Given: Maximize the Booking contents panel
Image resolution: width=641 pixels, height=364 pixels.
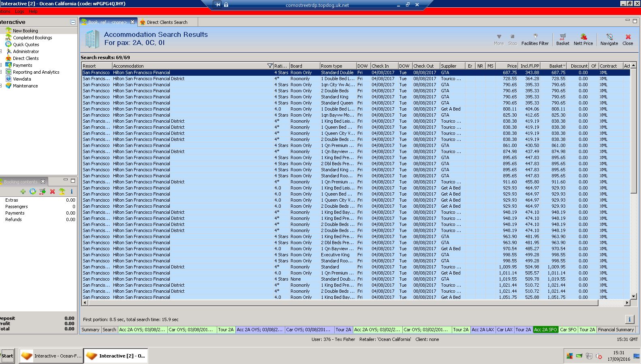Looking at the screenshot, I should 73,180.
